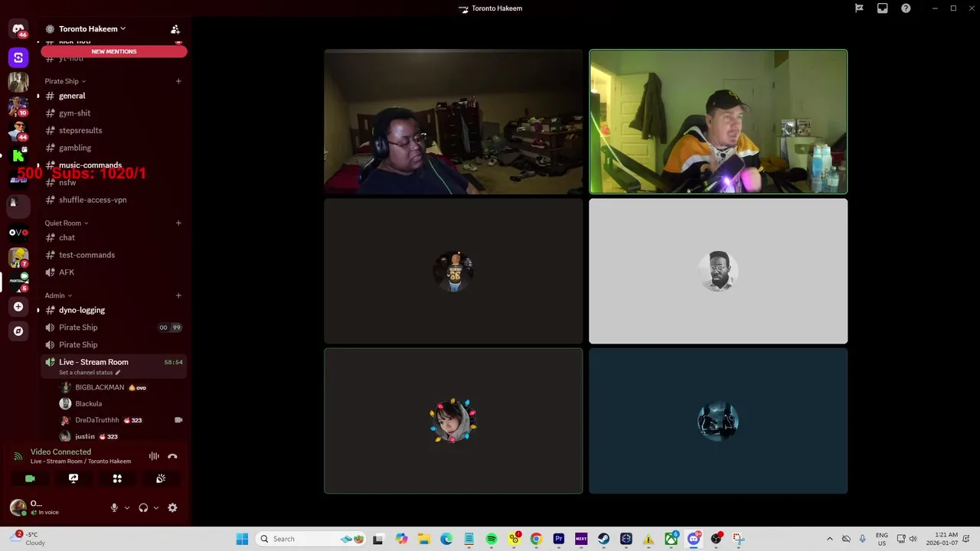
Task: Deafen with the headphones button
Action: pyautogui.click(x=143, y=507)
